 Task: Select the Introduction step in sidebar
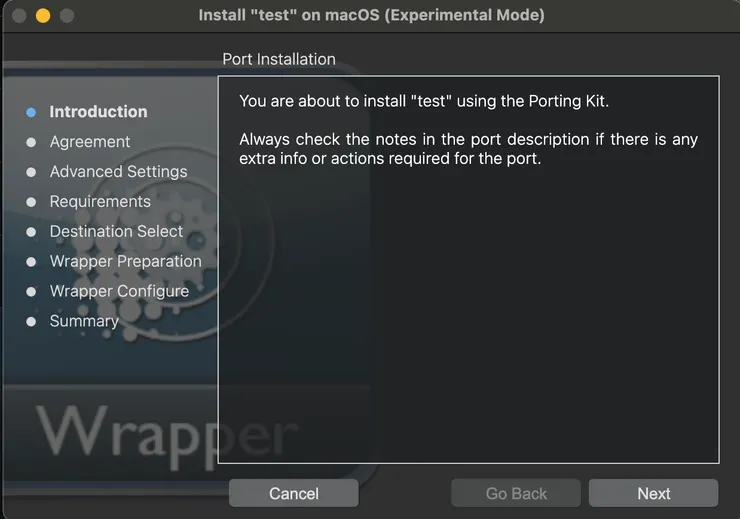98,112
